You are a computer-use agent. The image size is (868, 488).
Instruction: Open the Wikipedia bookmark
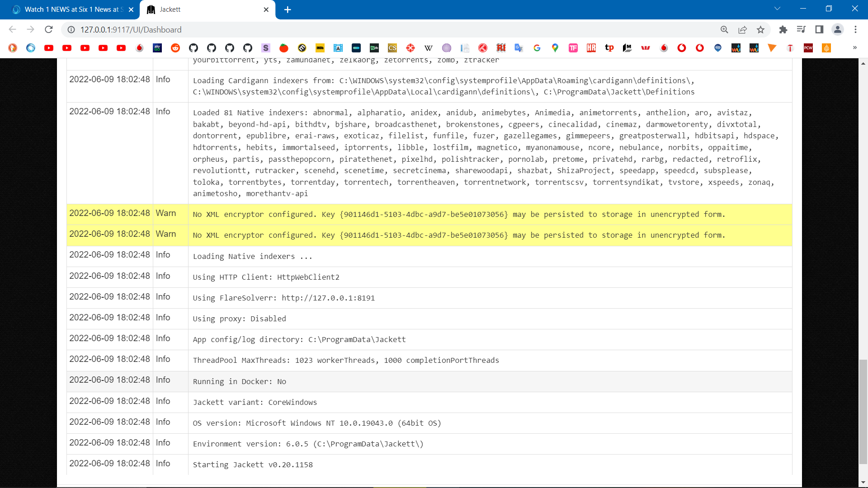[x=428, y=48]
